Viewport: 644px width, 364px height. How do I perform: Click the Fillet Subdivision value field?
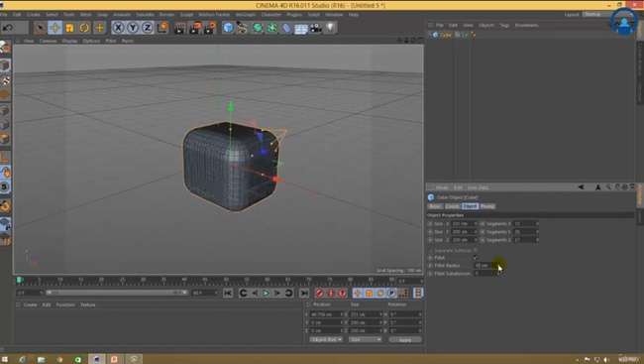tap(485, 274)
